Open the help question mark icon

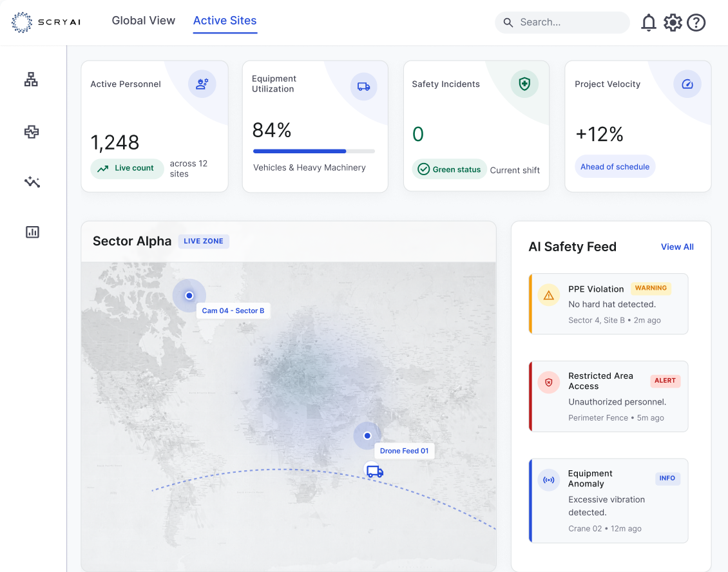pos(696,23)
